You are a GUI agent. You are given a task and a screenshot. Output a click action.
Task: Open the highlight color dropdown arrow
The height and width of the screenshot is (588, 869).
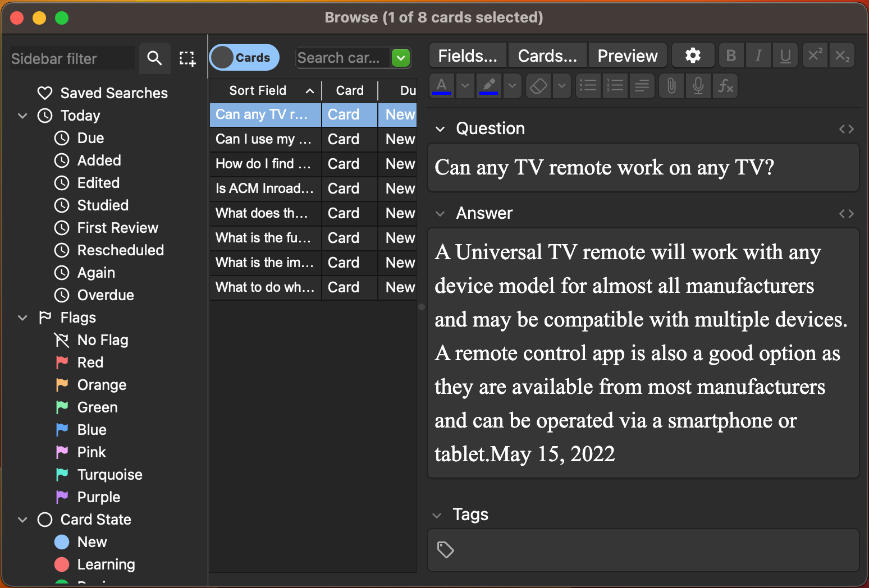(x=511, y=86)
